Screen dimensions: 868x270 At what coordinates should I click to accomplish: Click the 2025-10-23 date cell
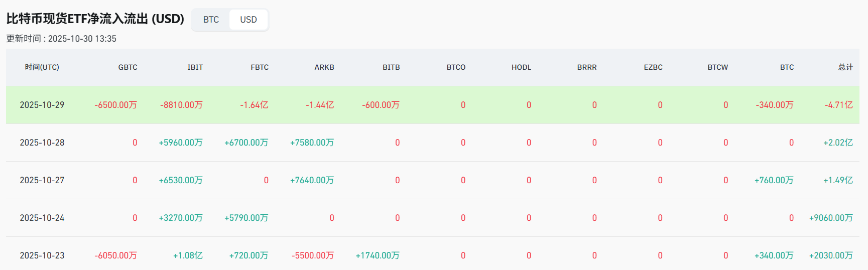[x=42, y=255]
